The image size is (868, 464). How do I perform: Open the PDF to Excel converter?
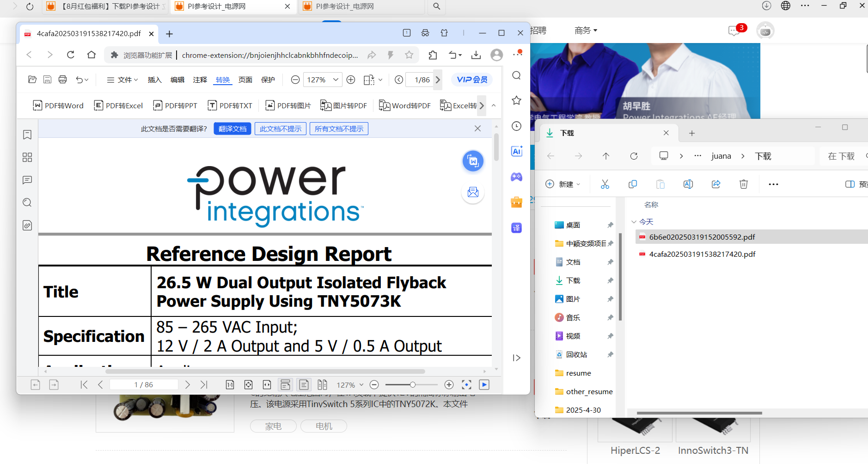click(x=118, y=105)
